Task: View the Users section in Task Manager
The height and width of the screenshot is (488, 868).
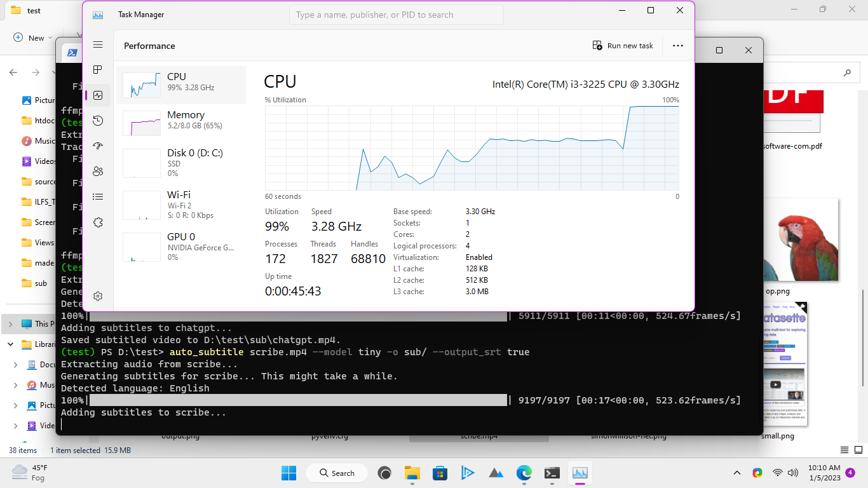Action: (x=97, y=171)
